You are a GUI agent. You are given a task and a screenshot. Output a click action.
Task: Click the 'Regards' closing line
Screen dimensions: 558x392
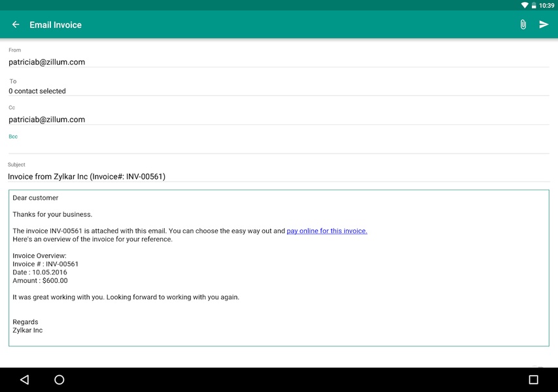coord(26,321)
